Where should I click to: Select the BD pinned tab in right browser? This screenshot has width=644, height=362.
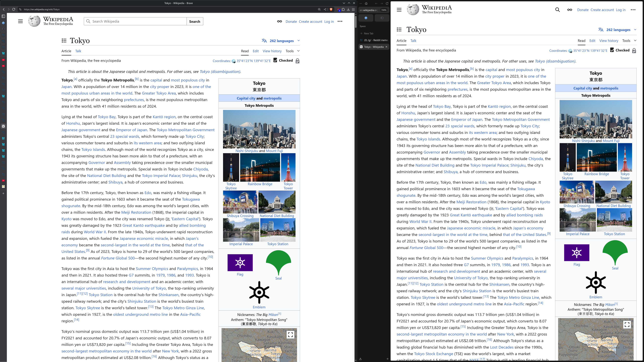tap(382, 18)
